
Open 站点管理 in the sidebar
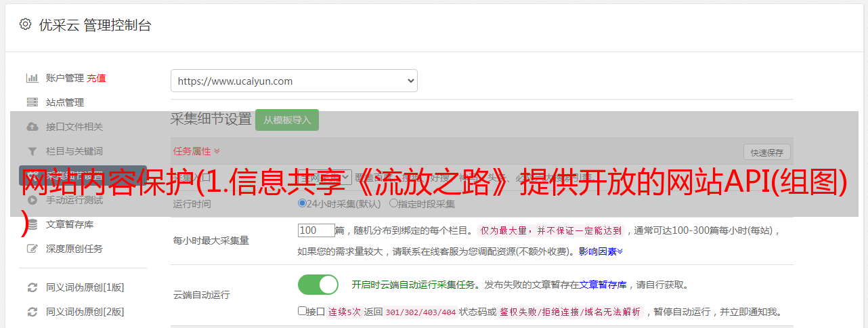(x=65, y=102)
